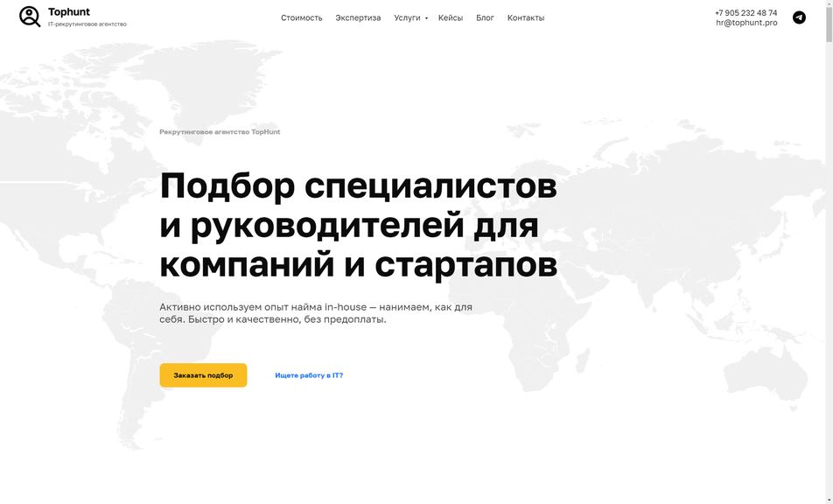
Task: Click the headline Подбор специалистов и руководителей
Action: tap(358, 225)
